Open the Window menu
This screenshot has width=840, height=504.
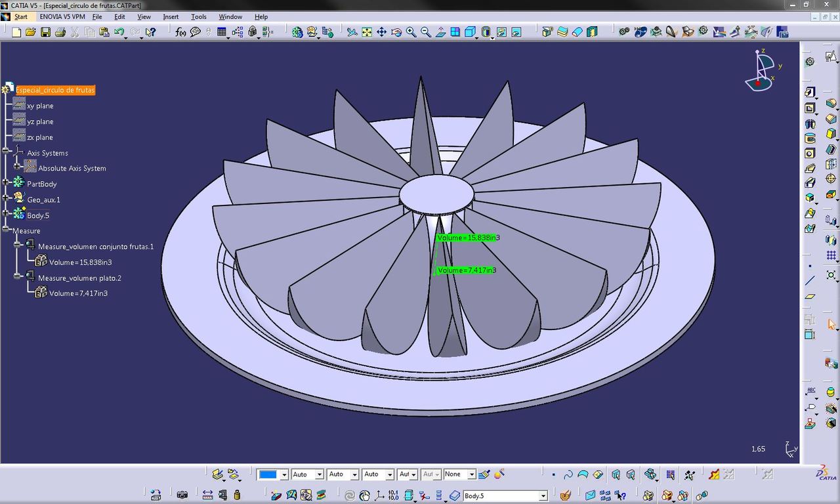230,16
